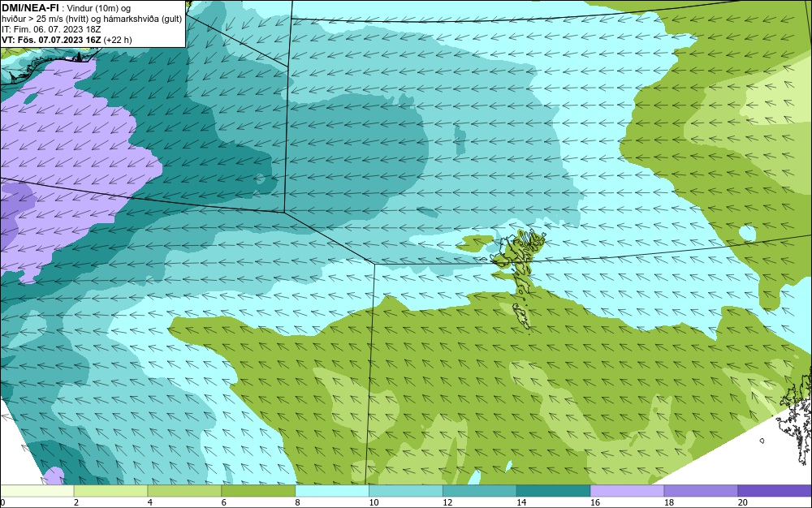Viewport: 812px width, 508px height.
Task: Click the '(+22 h)' forecast offset text
Action: pyautogui.click(x=118, y=40)
